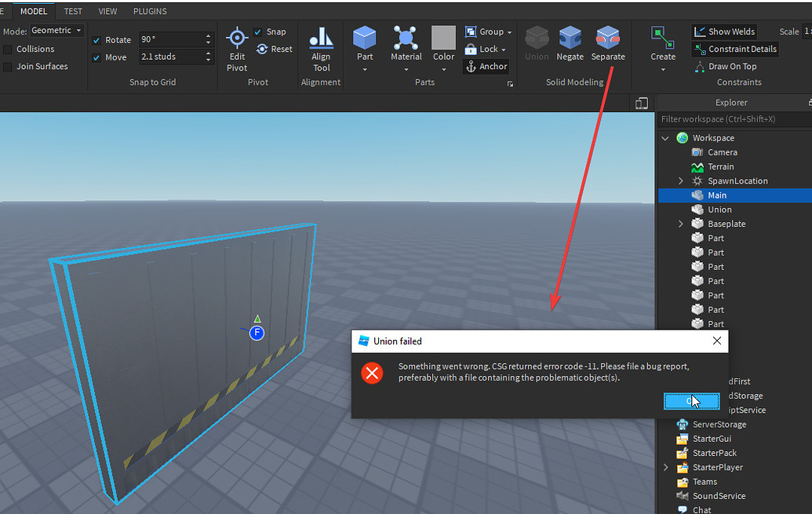The image size is (812, 514).
Task: Open the Material dropdown arrow
Action: 406,69
